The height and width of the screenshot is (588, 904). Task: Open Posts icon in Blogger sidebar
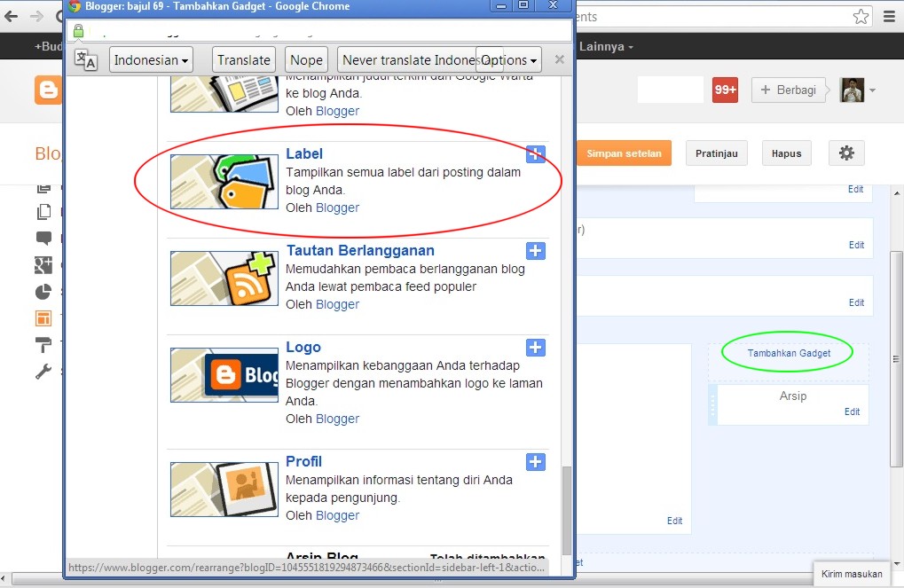(43, 189)
